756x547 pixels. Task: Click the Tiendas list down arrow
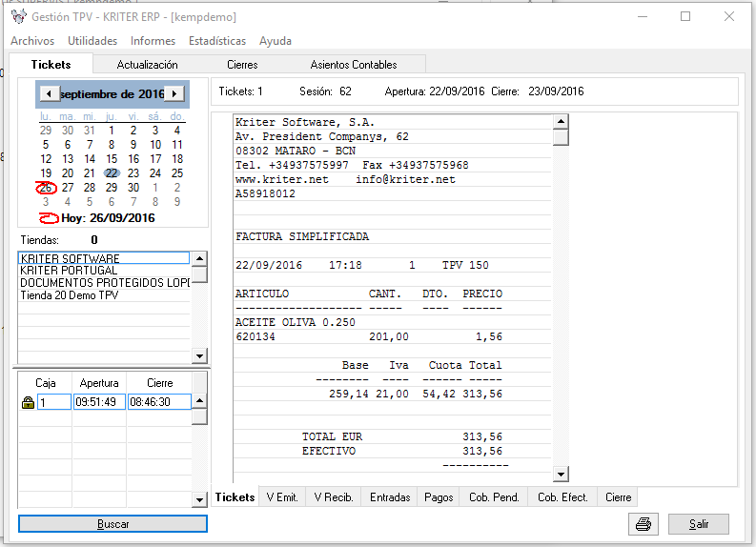[199, 356]
